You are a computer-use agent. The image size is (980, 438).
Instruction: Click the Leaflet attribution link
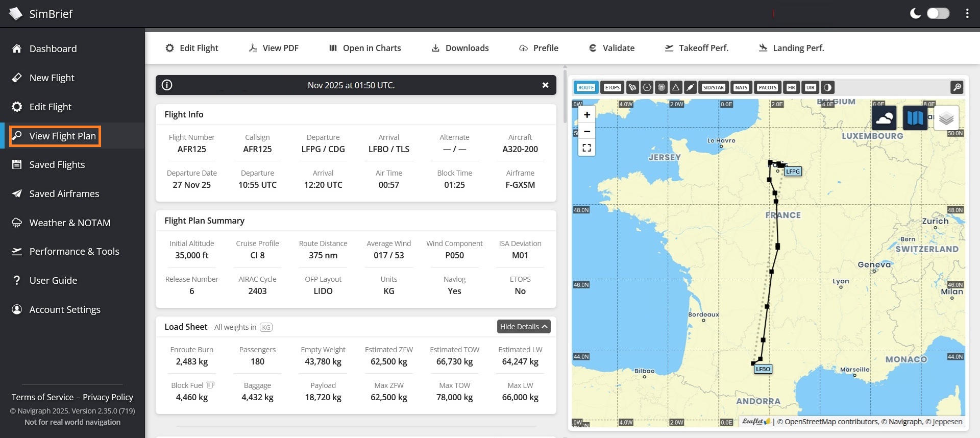coord(756,421)
